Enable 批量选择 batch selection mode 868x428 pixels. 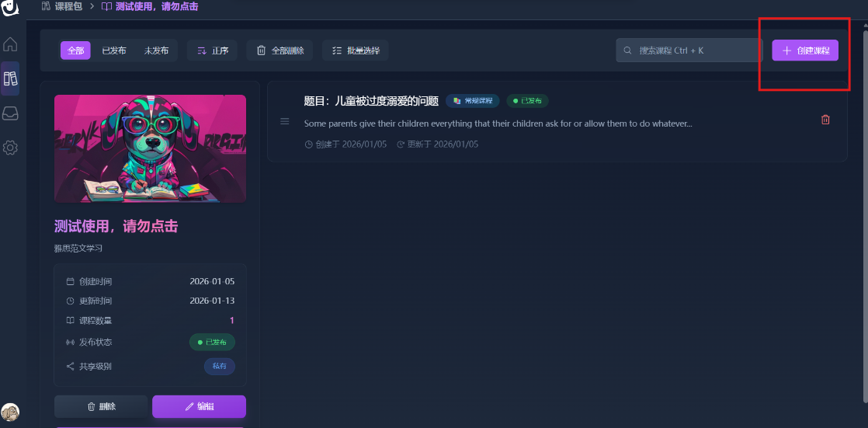pos(356,50)
